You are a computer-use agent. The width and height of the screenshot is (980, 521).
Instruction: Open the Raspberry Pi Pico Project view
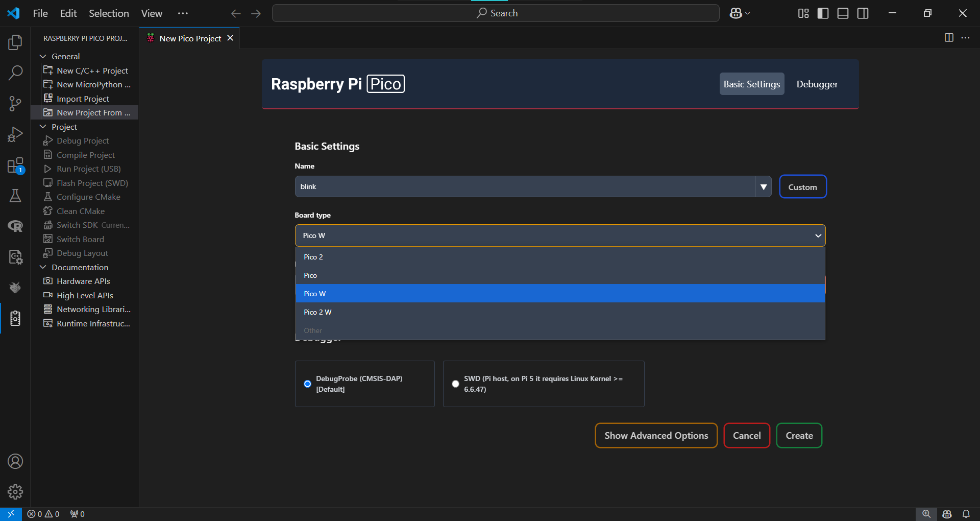coord(15,318)
